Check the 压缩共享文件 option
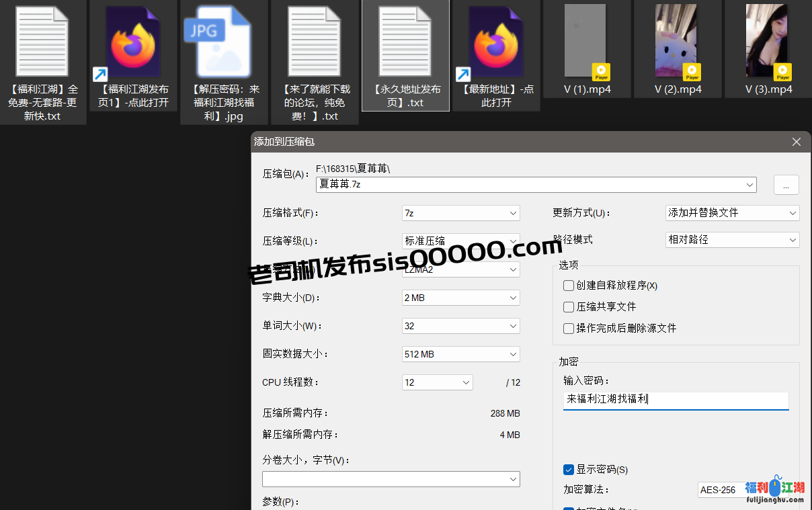Image resolution: width=812 pixels, height=510 pixels. pos(569,307)
